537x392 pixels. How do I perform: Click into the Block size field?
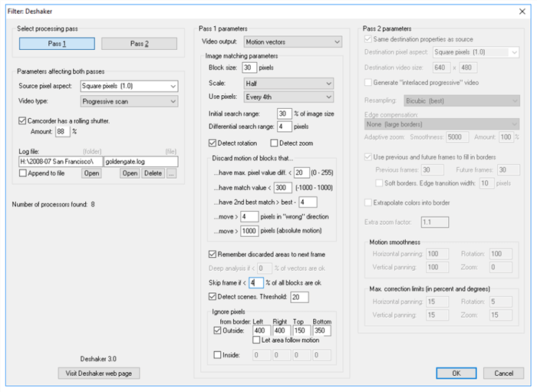click(251, 67)
